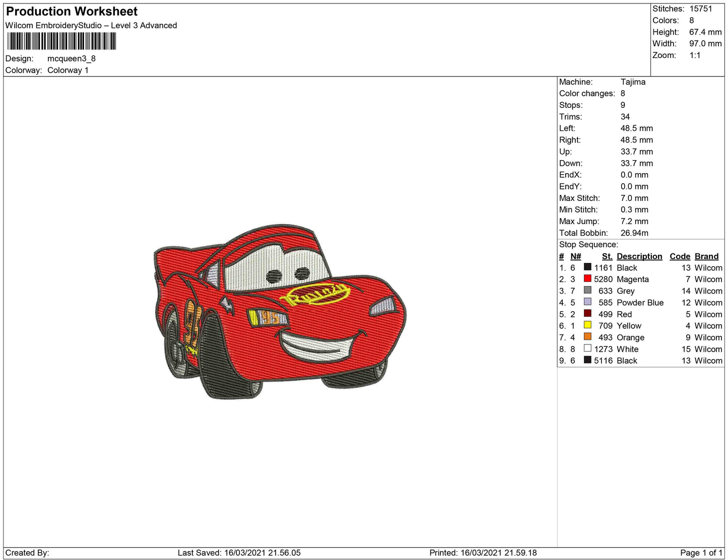Click the Production Worksheet title

click(72, 12)
